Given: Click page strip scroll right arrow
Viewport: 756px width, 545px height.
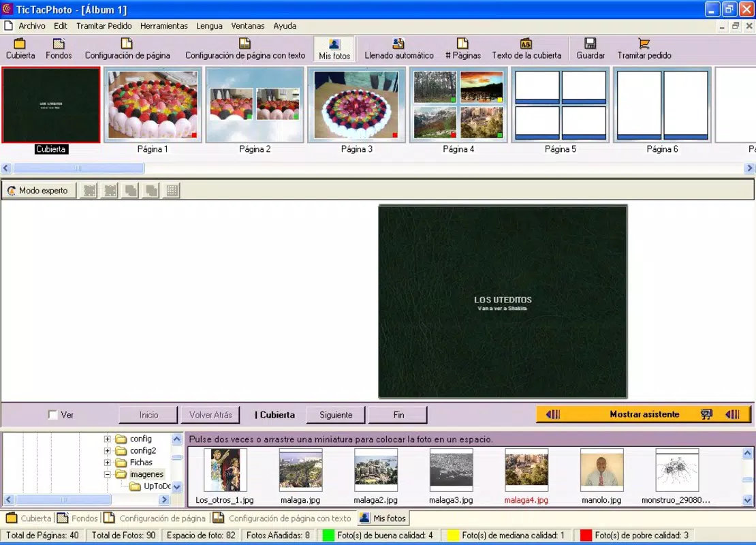Looking at the screenshot, I should click(x=749, y=168).
